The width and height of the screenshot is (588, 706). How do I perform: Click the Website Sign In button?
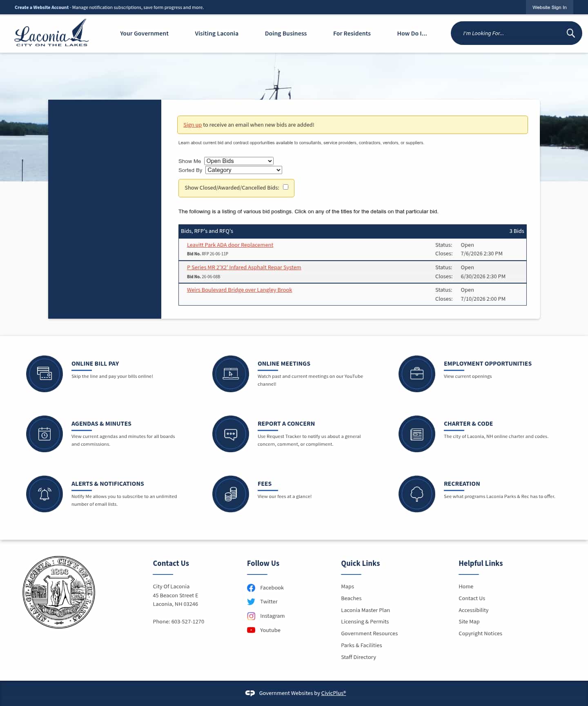coord(549,7)
